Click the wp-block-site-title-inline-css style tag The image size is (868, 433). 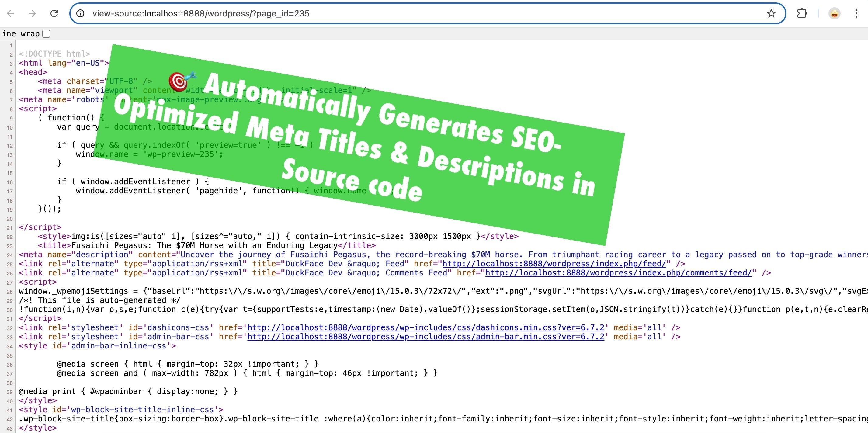coord(121,410)
